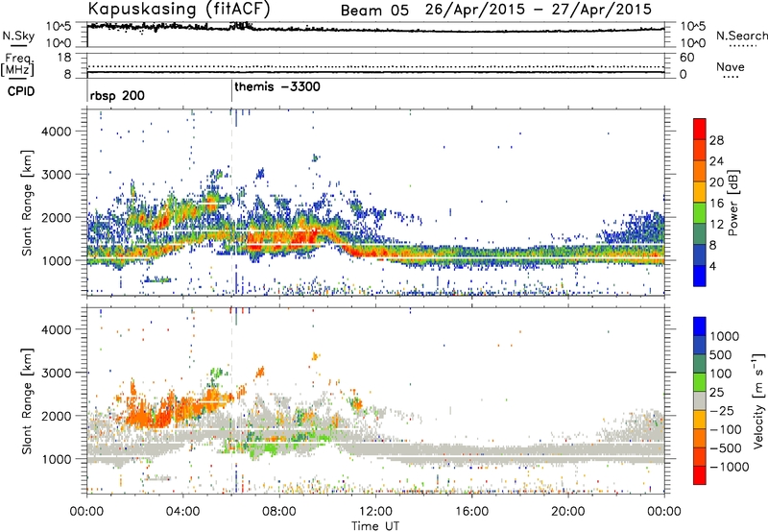This screenshot has height=532, width=768.
Task: Click the '08:00' time axis tick label
Action: (278, 512)
